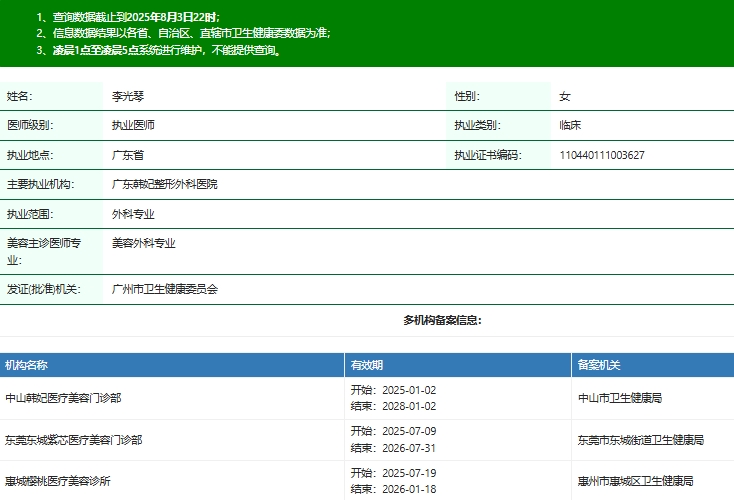
Task: Select the value 临床
Action: pyautogui.click(x=570, y=125)
